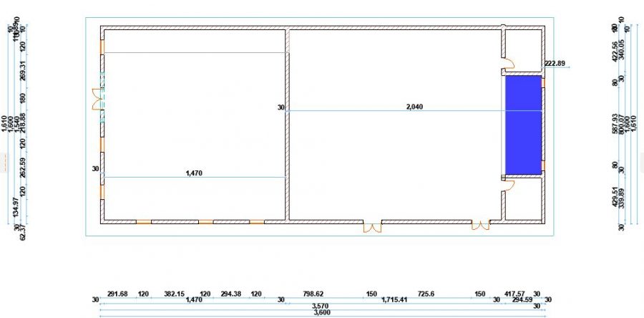Select the 222.89 dimension text

click(555, 64)
